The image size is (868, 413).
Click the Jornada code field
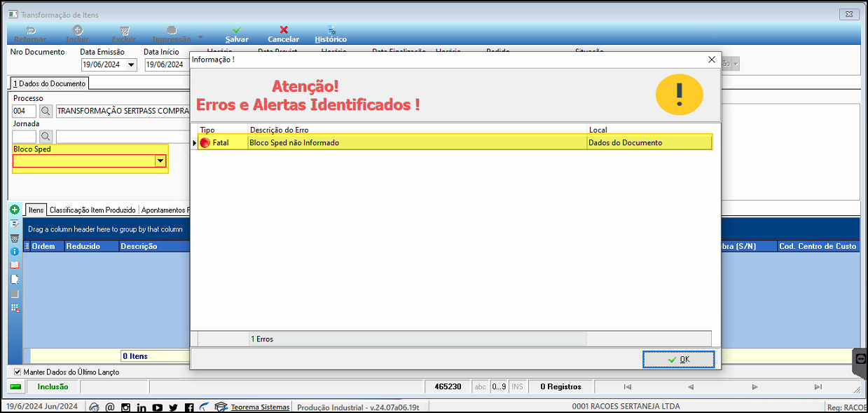pos(25,136)
